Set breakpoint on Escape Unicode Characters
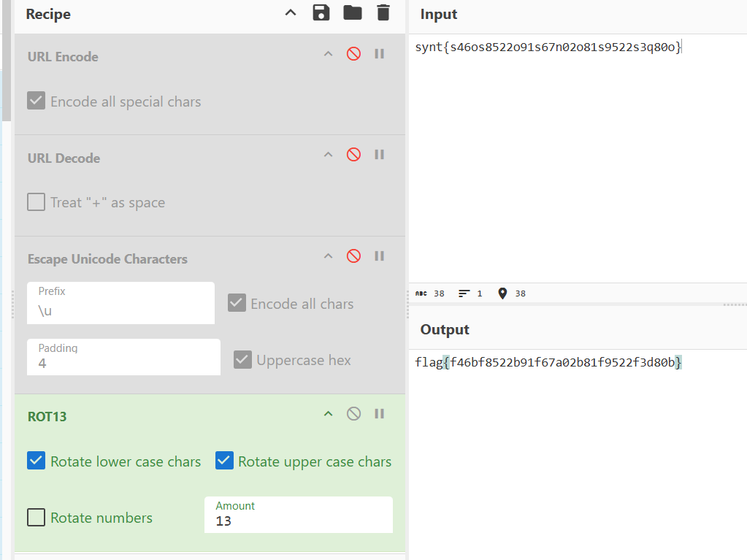Image resolution: width=747 pixels, height=560 pixels. pos(379,256)
